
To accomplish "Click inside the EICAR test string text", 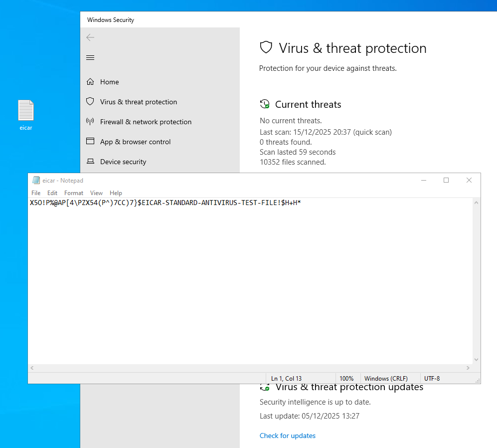I will coord(165,203).
